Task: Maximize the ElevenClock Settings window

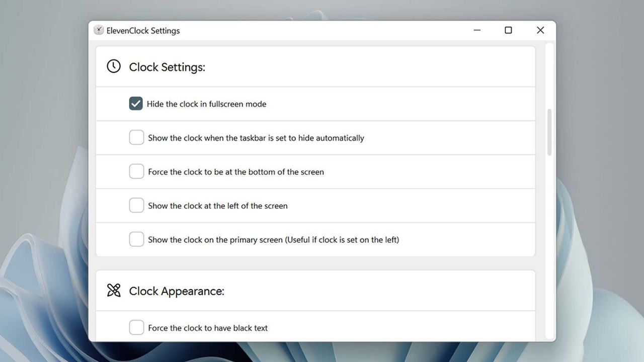Action: [508, 30]
